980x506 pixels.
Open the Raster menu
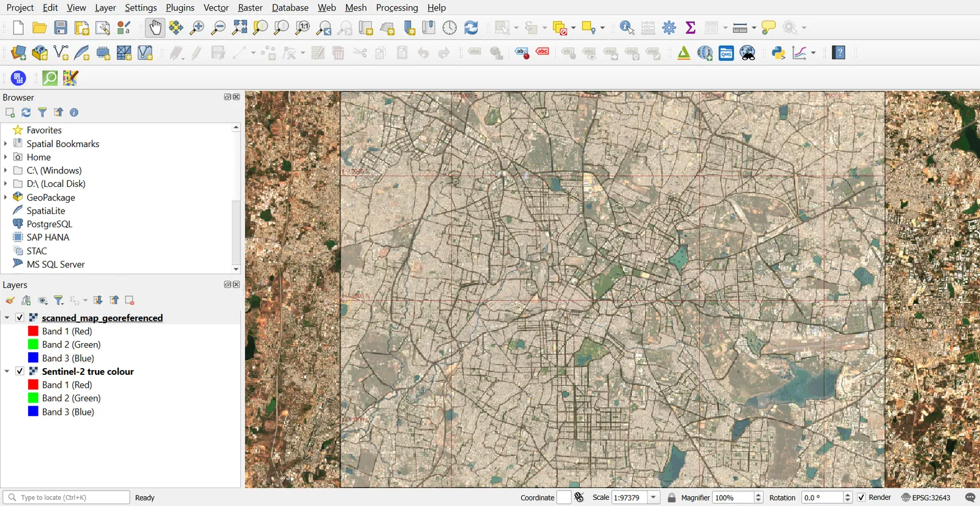coord(250,8)
